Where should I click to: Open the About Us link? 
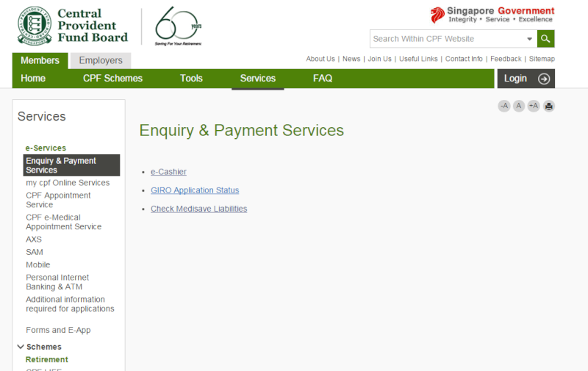(x=320, y=59)
